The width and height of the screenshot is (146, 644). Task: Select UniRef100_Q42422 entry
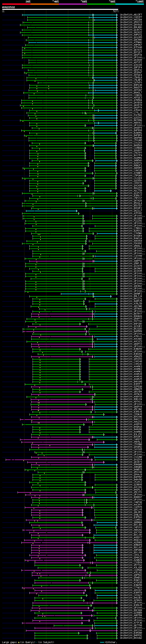(131, 32)
